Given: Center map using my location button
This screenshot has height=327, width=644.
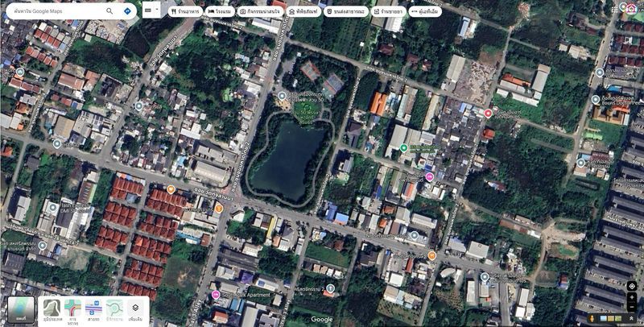Looking at the screenshot, I should [631, 286].
